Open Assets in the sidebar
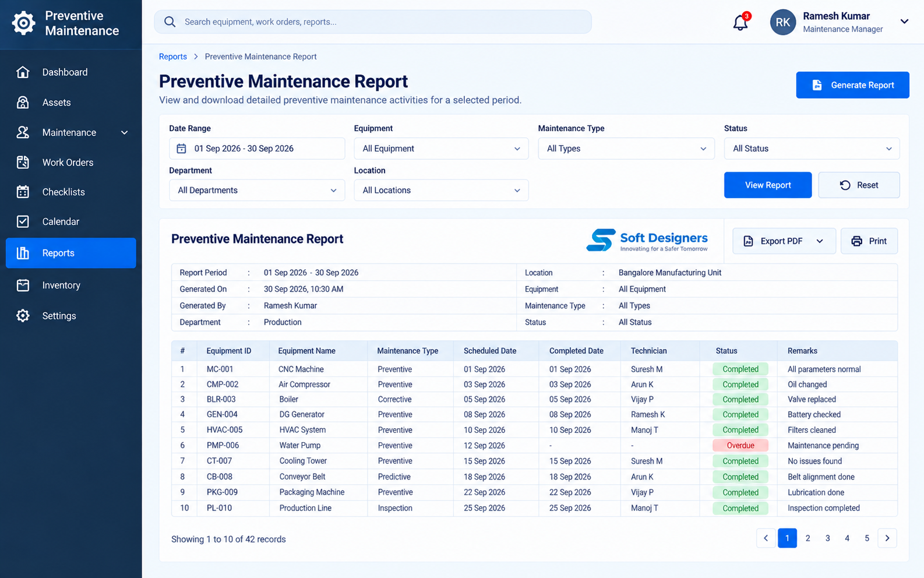 [71, 103]
